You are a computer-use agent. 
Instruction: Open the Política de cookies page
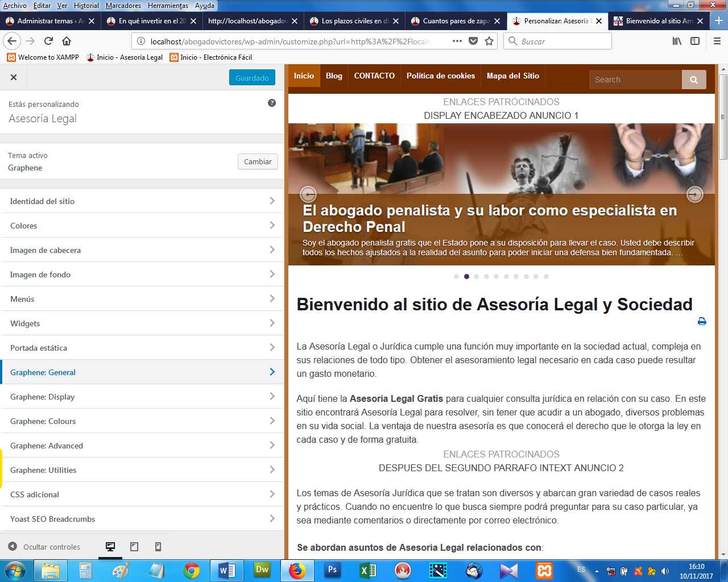pos(441,76)
